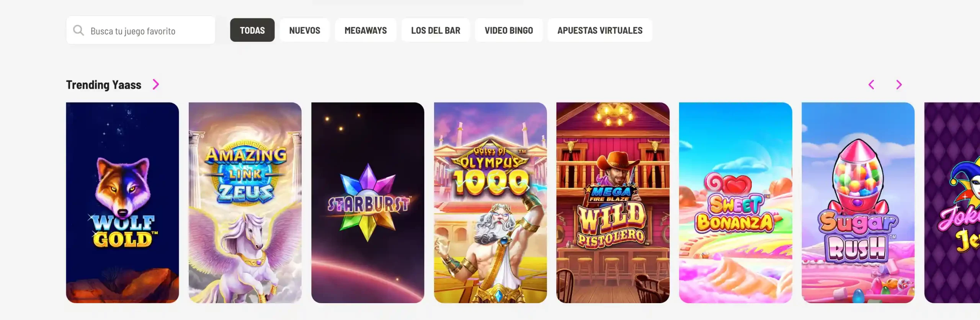Launch the Sugar Rush game

(858, 202)
